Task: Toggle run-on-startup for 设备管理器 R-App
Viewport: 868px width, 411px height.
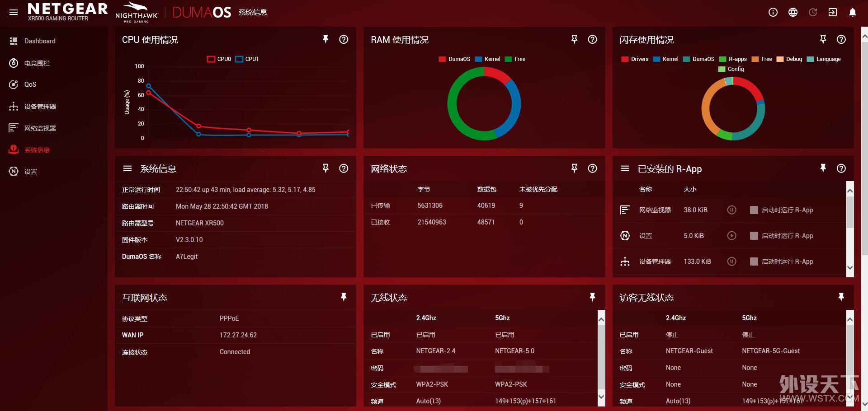Action: (x=754, y=262)
